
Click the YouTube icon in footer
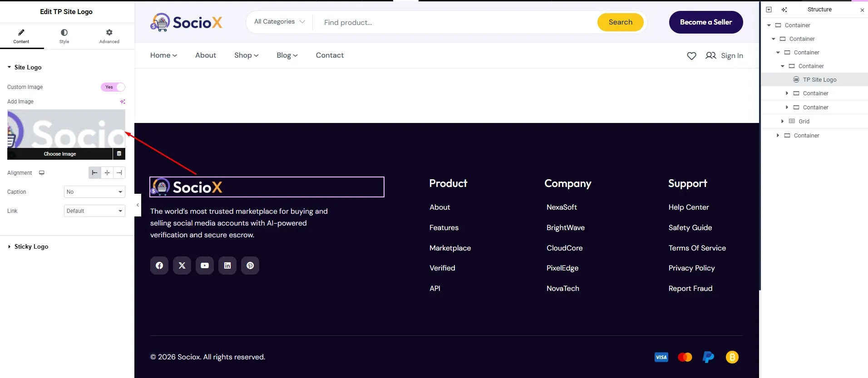[x=205, y=265]
